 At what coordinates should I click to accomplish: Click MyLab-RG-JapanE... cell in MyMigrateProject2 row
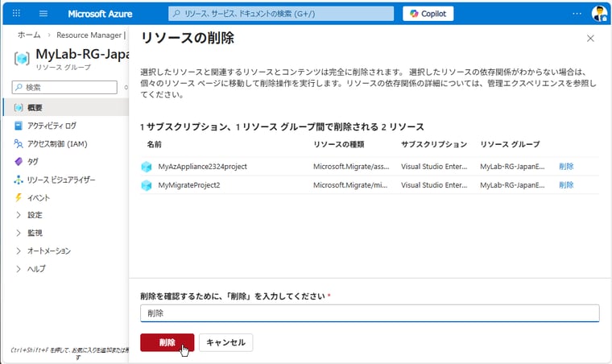point(512,185)
